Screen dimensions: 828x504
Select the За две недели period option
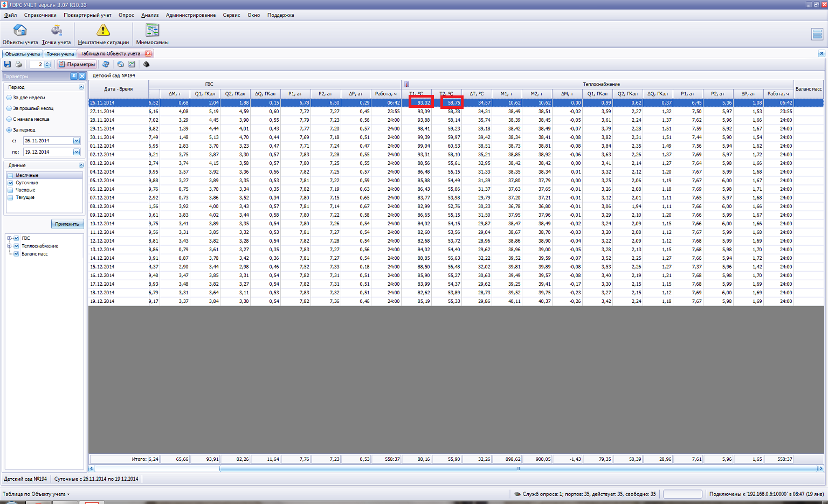(x=9, y=98)
